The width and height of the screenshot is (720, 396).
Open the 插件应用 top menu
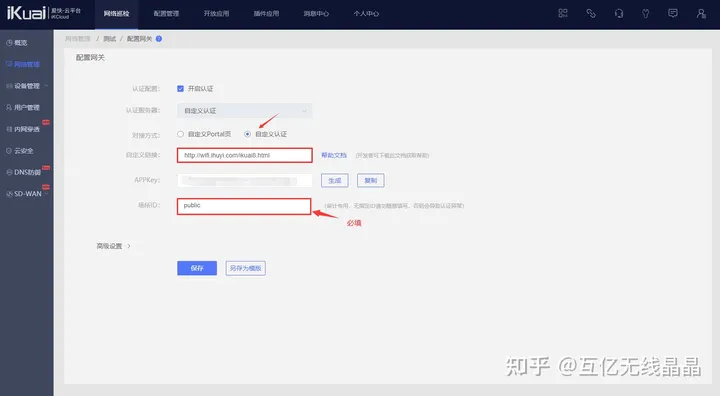266,14
